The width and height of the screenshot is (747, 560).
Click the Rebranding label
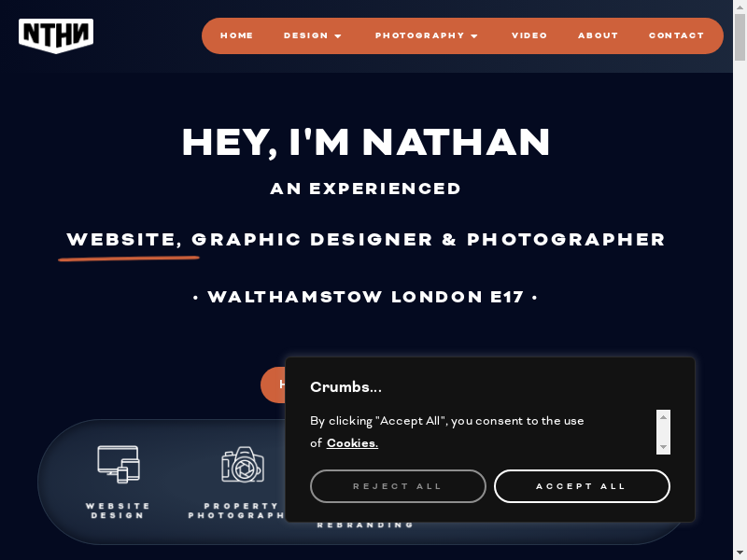tap(365, 525)
